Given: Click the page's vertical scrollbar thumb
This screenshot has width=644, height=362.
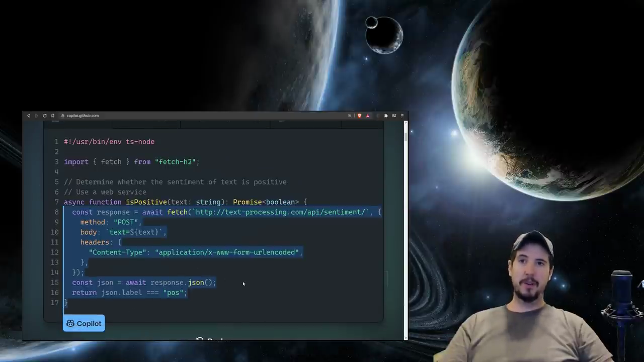Looking at the screenshot, I should 406,137.
